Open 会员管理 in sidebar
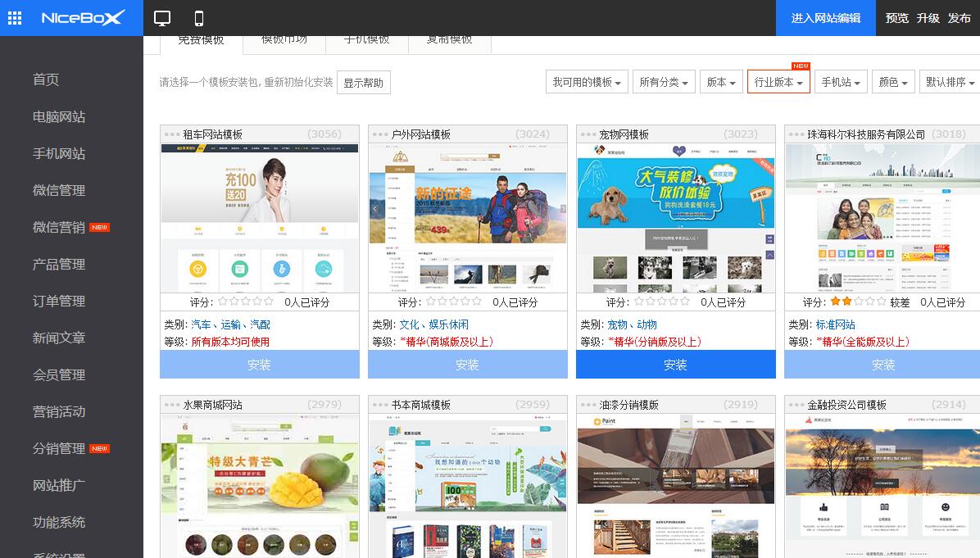The height and width of the screenshot is (558, 980). tap(59, 375)
